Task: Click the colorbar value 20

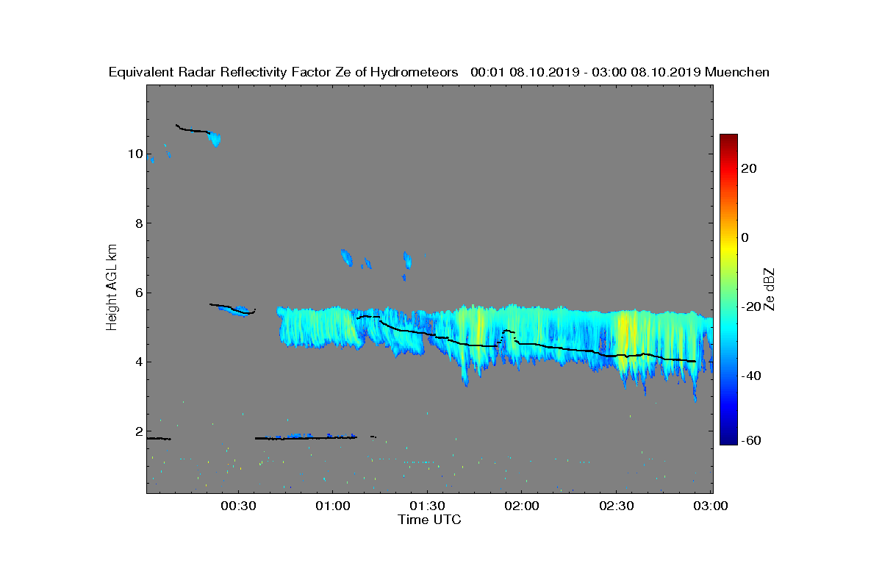Action: 750,168
